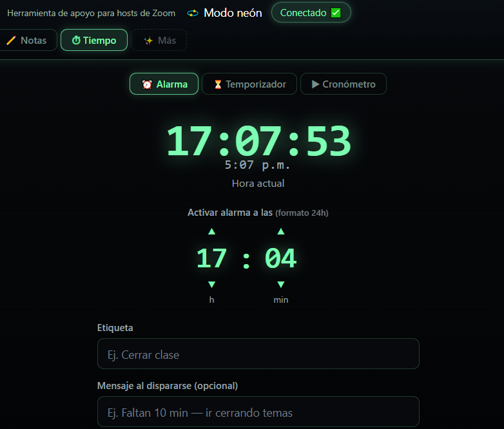The image size is (504, 429).
Task: Click the Herramienta de apoyo header text
Action: pyautogui.click(x=92, y=13)
